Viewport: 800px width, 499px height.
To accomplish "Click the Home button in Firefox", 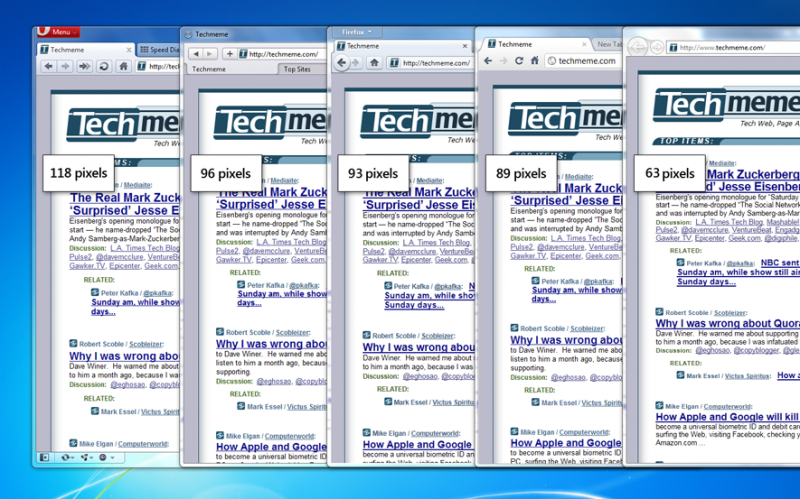I will point(374,62).
